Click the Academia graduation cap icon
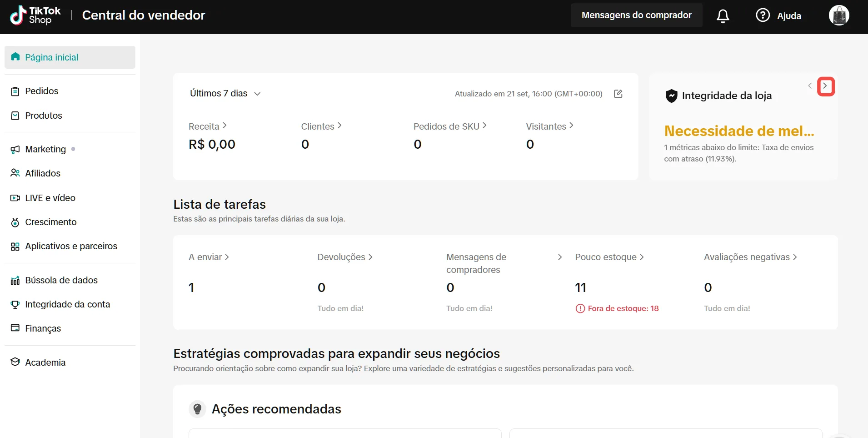The image size is (868, 438). point(15,362)
